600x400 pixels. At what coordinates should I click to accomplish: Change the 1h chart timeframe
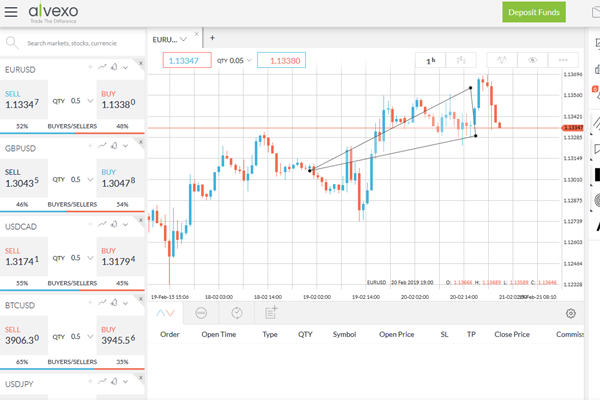pyautogui.click(x=430, y=60)
